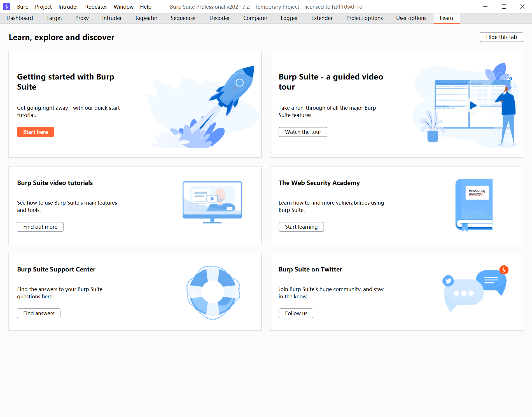This screenshot has width=532, height=417.
Task: Switch to the Logger tab
Action: (290, 18)
